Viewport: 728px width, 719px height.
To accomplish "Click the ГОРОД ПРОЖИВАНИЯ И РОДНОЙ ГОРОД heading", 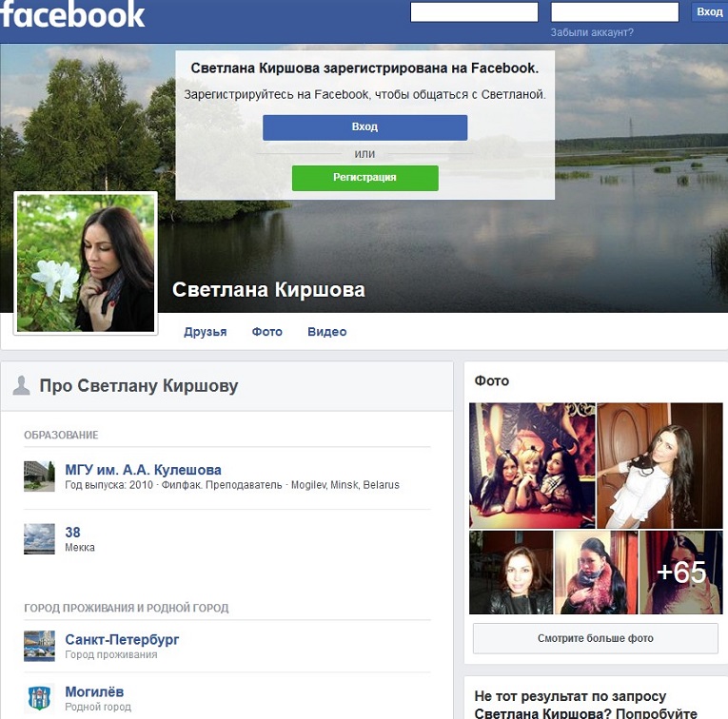I will point(127,608).
